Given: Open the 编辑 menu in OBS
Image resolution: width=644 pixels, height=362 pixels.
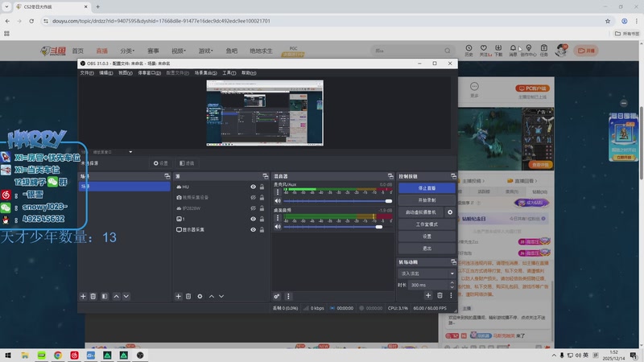Looking at the screenshot, I should pos(106,72).
